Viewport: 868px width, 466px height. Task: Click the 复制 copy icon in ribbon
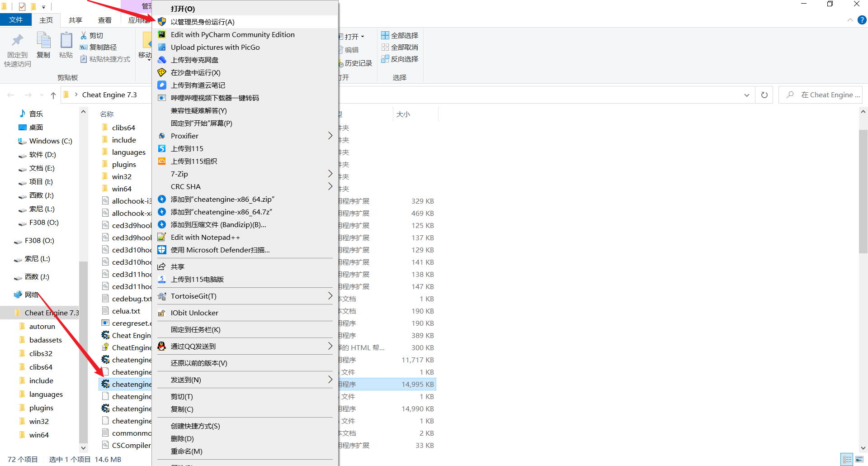(x=43, y=40)
